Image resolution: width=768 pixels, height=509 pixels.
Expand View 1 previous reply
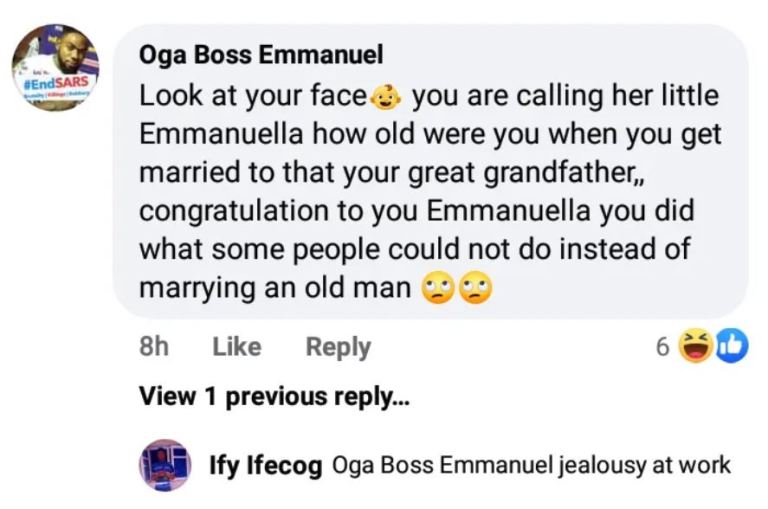click(x=274, y=396)
